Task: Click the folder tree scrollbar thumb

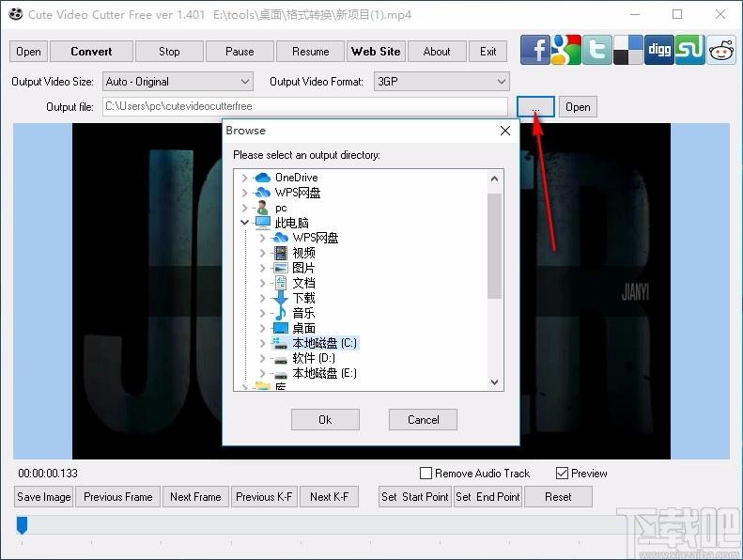Action: coord(494,246)
